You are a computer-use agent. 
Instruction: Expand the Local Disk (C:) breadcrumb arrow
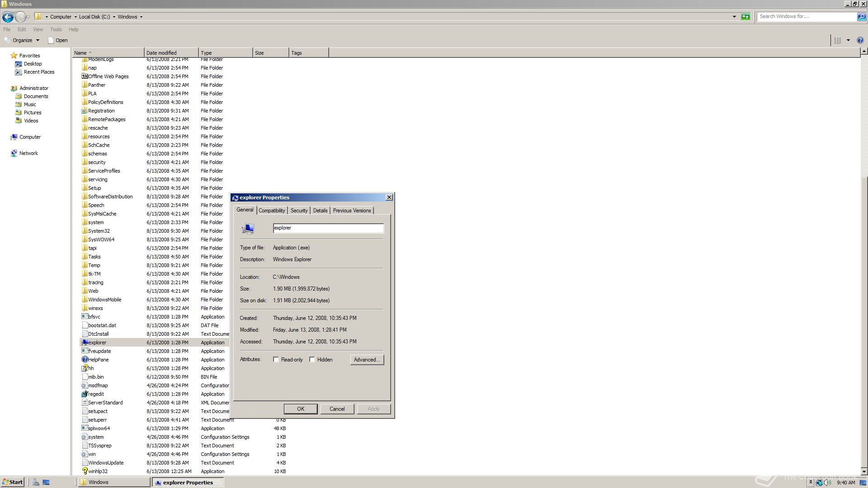pos(114,17)
